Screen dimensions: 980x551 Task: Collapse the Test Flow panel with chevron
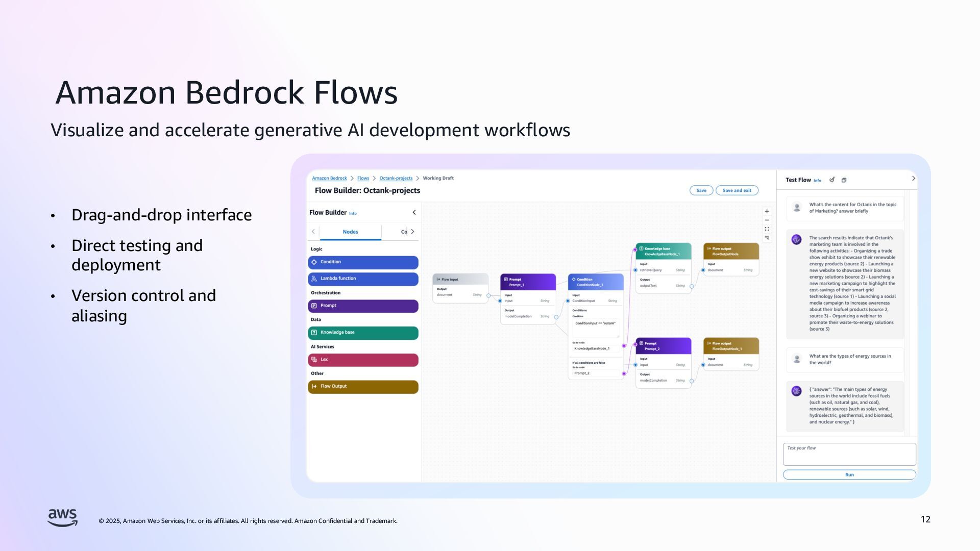pyautogui.click(x=913, y=179)
